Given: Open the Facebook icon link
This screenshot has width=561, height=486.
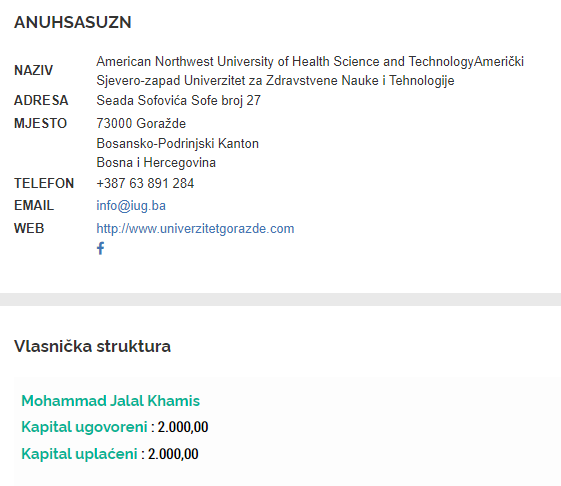Looking at the screenshot, I should pyautogui.click(x=101, y=248).
